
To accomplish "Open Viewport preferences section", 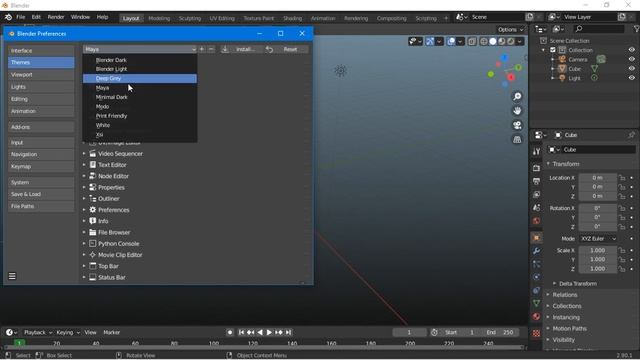I will pyautogui.click(x=41, y=75).
